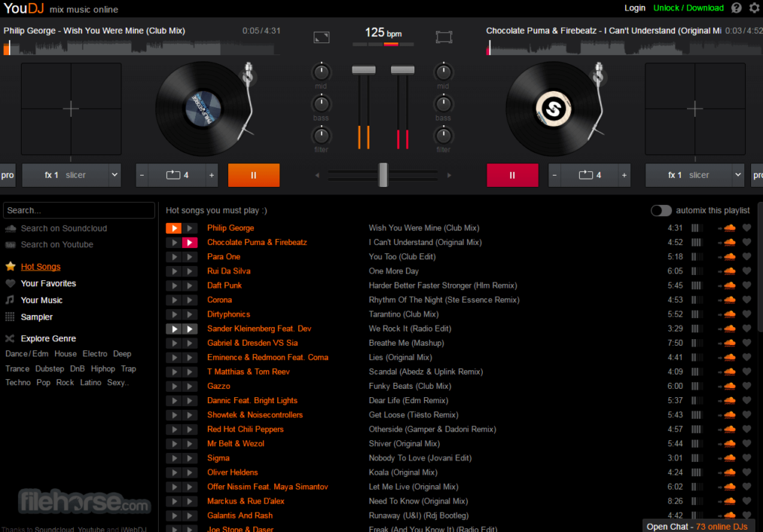The width and height of the screenshot is (763, 532).
Task: Click the left deck vinyl record
Action: [x=203, y=109]
